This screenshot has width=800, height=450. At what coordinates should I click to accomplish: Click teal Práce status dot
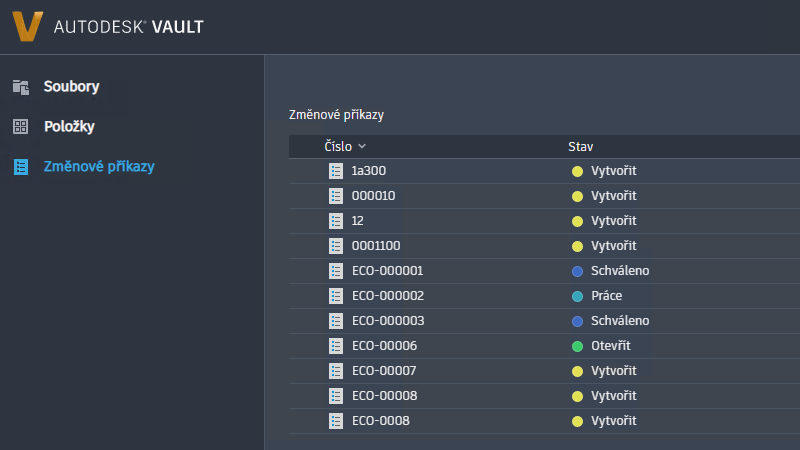coord(577,296)
